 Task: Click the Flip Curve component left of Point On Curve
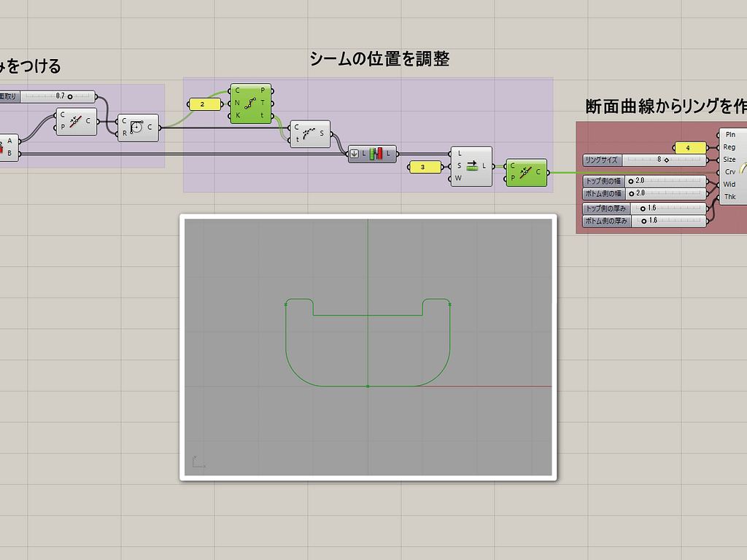[x=76, y=121]
